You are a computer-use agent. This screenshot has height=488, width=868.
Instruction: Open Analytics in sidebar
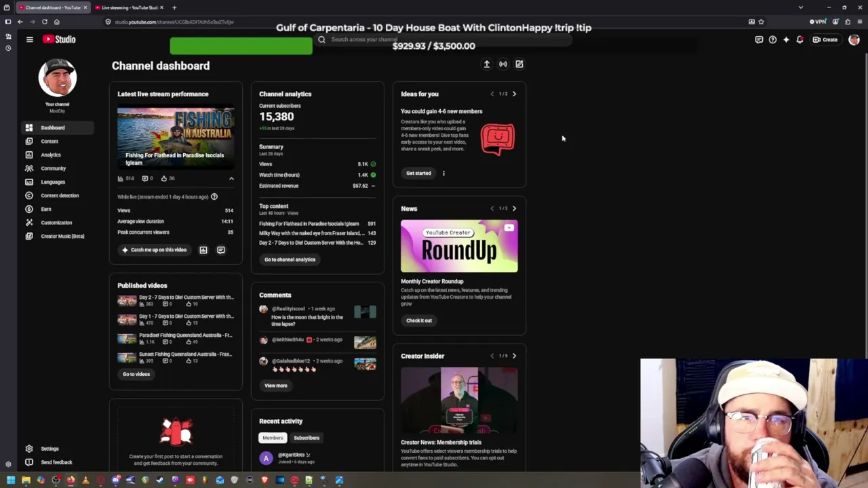(x=57, y=155)
